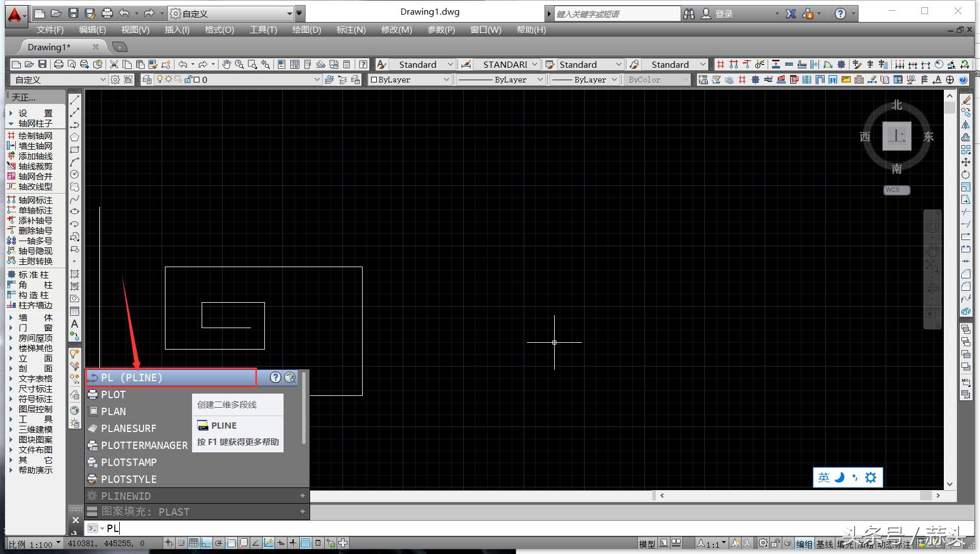The width and height of the screenshot is (980, 554).
Task: Toggle polar tracking in status bar
Action: pyautogui.click(x=219, y=543)
